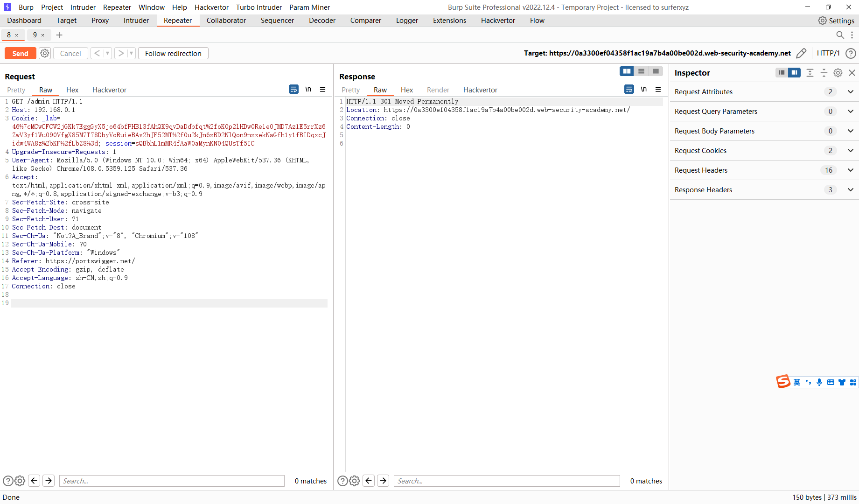The height and width of the screenshot is (504, 859).
Task: Expand Request Body Parameters section
Action: coord(764,131)
